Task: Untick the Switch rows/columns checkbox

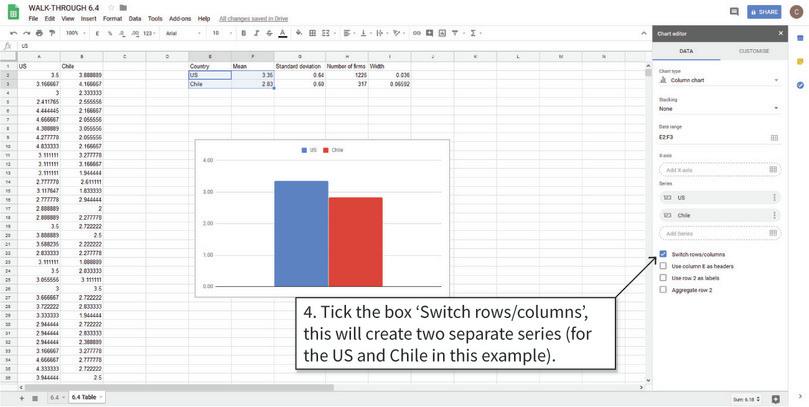Action: [x=663, y=254]
